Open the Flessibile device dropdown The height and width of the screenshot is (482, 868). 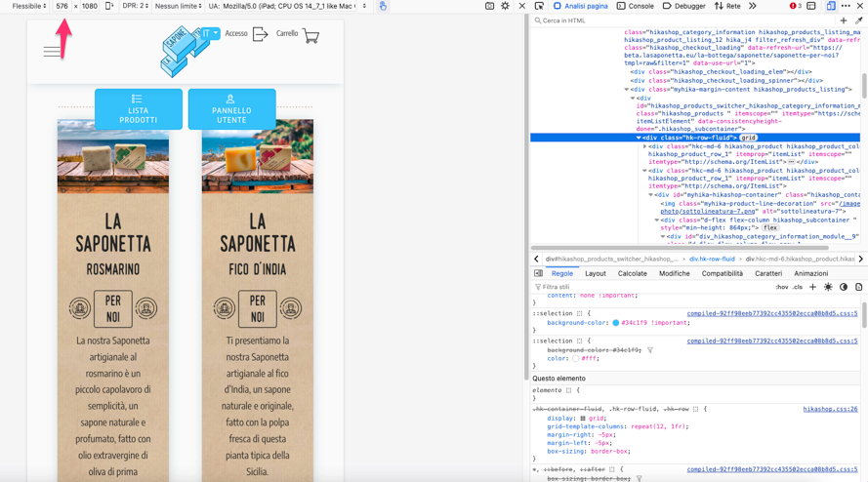coord(29,6)
